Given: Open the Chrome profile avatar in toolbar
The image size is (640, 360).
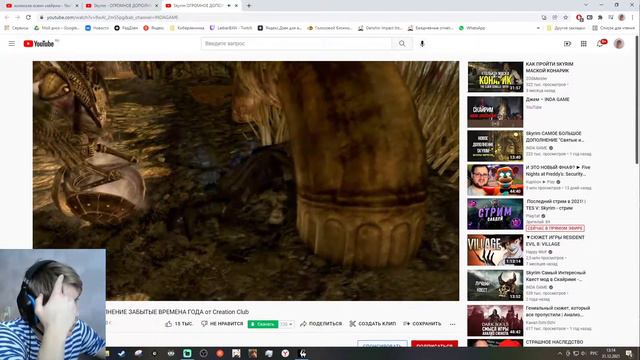Looking at the screenshot, I should (x=622, y=18).
